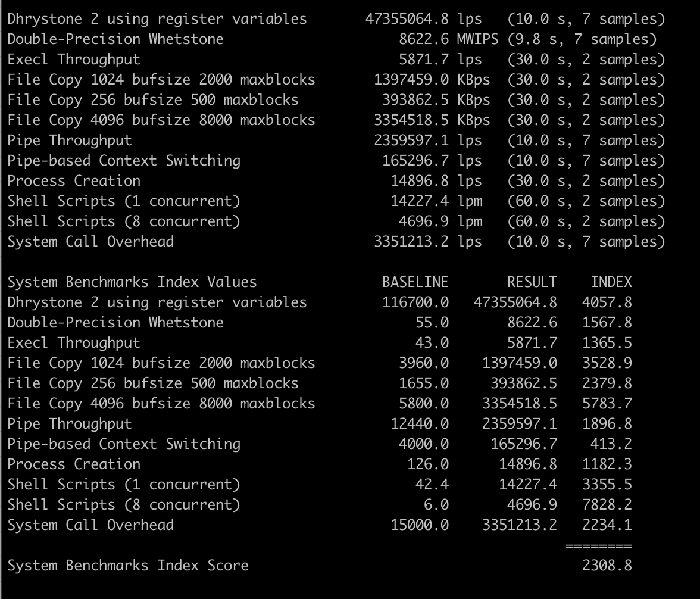Click the Execl index 1365.5
The width and height of the screenshot is (700, 599).
click(x=607, y=342)
